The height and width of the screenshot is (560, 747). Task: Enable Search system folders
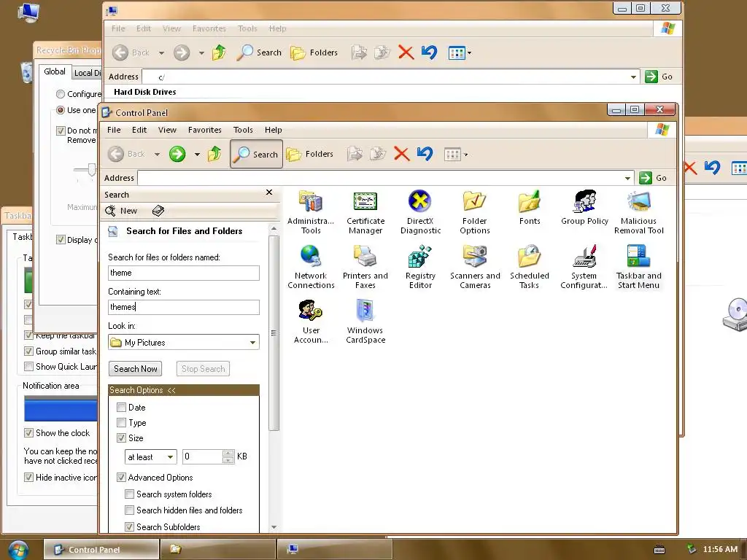(129, 494)
